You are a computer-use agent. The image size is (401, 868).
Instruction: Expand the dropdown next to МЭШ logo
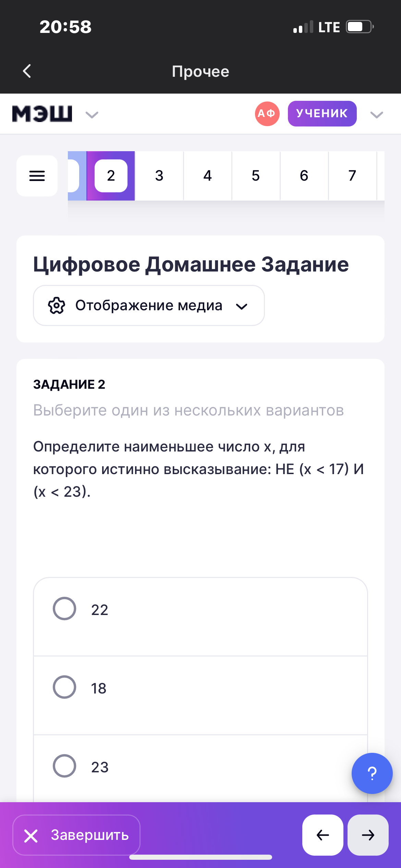[x=92, y=114]
